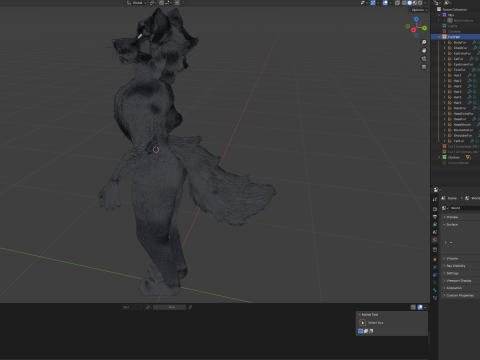Click the green Y axis on navigation gizmo
Viewport: 480px width, 360px height.
click(x=424, y=28)
